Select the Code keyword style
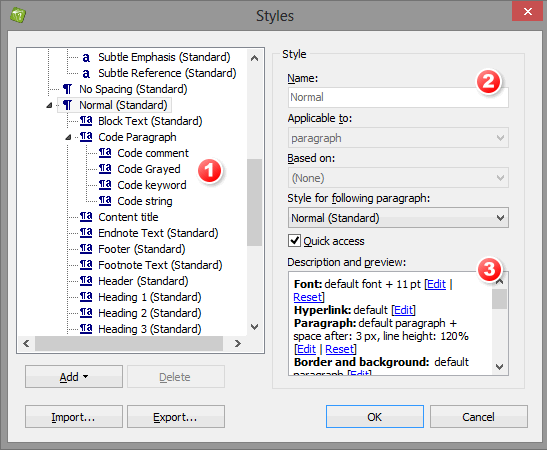Screen dimensions: 547x450 (152, 185)
